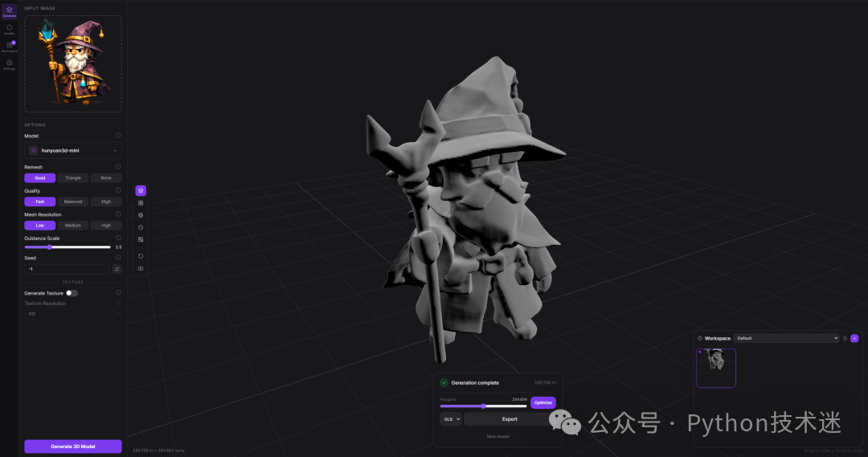Open the Settings section in sidebar
Image resolution: width=868 pixels, height=457 pixels.
coord(9,65)
